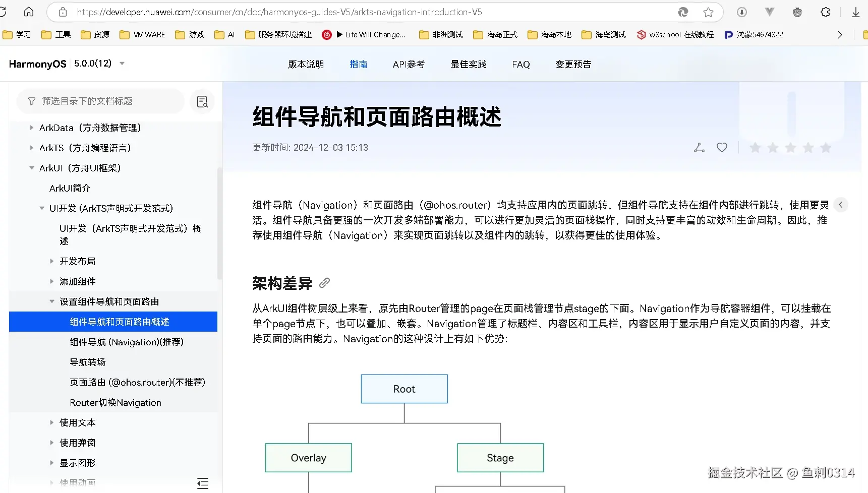Collapse the right panel with the arrow button
Screen dimensions: 868x493
tap(840, 205)
